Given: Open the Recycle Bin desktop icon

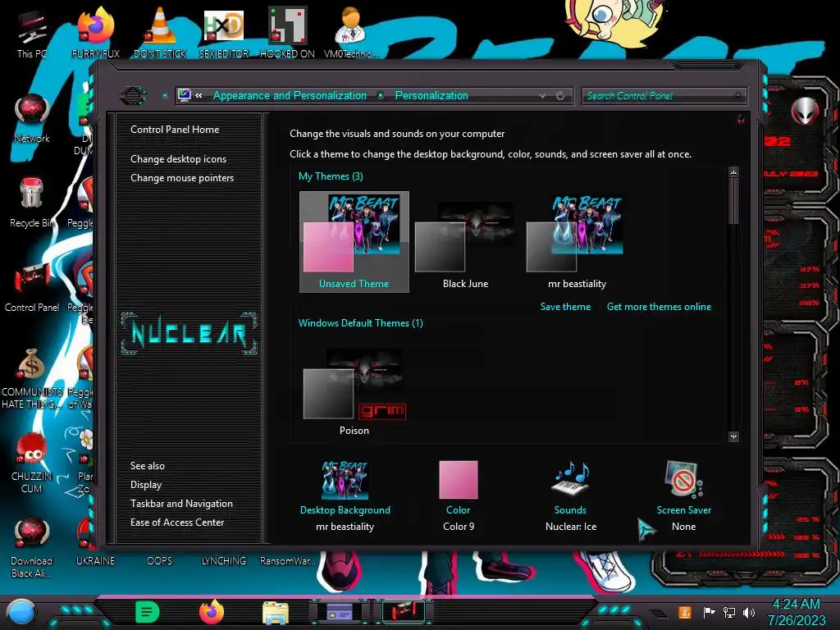Looking at the screenshot, I should (x=32, y=203).
